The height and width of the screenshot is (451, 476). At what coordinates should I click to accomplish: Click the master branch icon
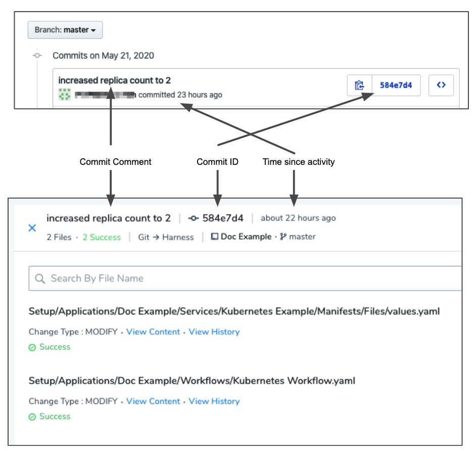(x=283, y=237)
